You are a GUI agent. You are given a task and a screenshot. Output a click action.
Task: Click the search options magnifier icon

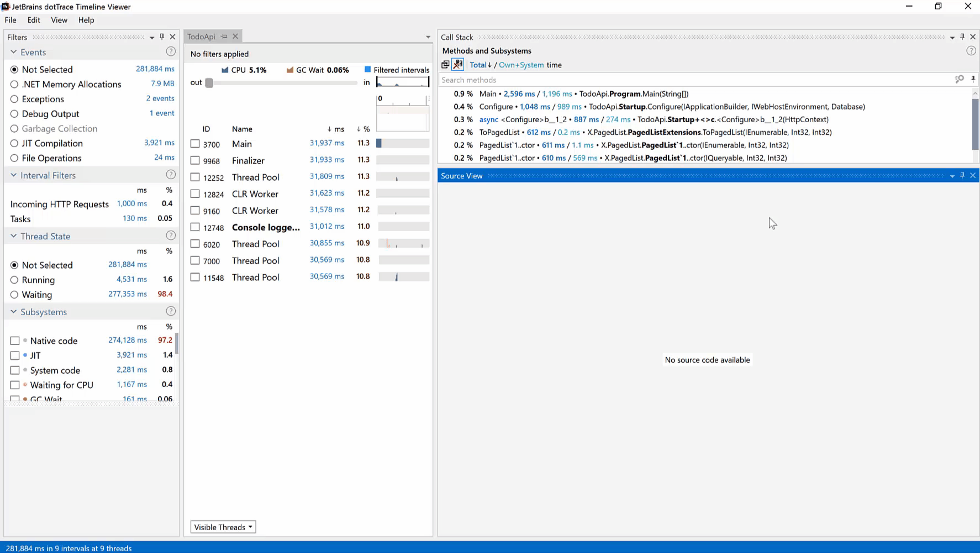point(959,80)
